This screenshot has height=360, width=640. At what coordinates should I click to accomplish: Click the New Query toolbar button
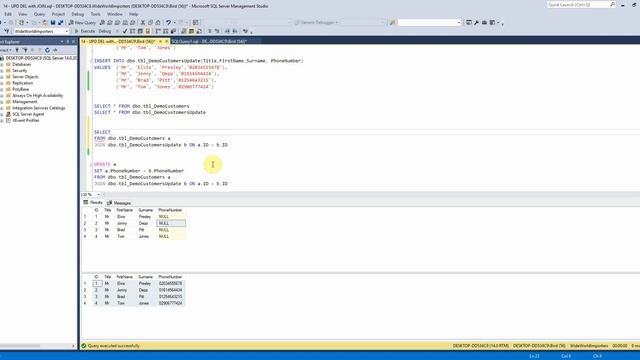(x=82, y=22)
